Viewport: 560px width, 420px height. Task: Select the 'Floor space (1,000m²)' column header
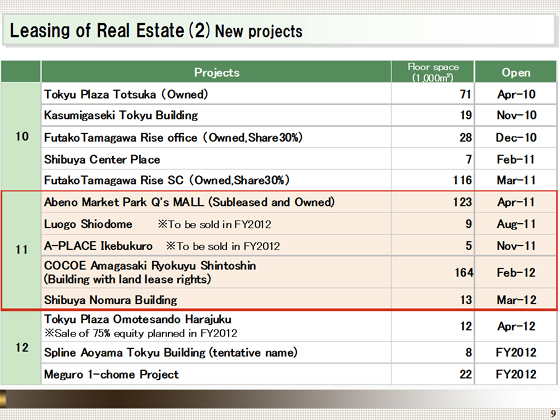(433, 72)
